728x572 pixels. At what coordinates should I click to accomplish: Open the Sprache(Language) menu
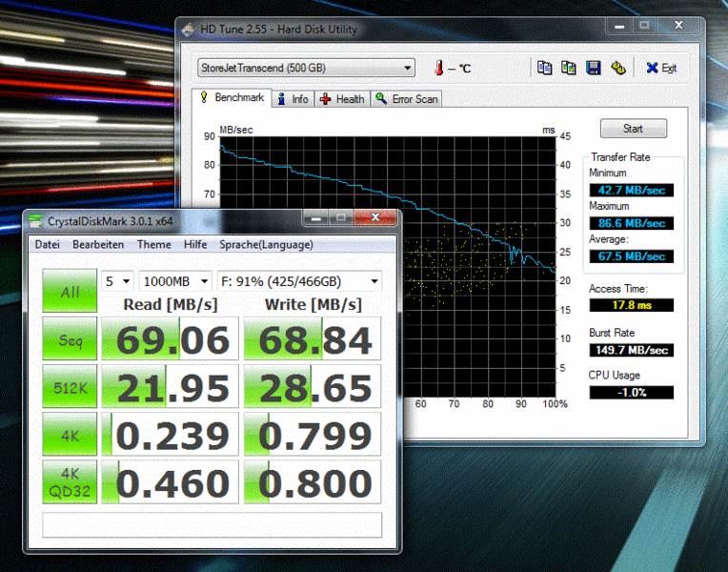tap(266, 244)
